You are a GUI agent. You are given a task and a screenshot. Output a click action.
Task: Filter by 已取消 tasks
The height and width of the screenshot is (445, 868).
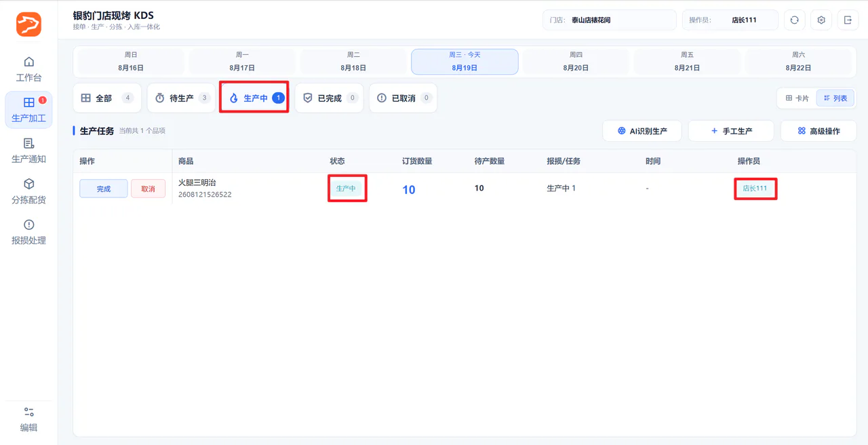coord(403,98)
